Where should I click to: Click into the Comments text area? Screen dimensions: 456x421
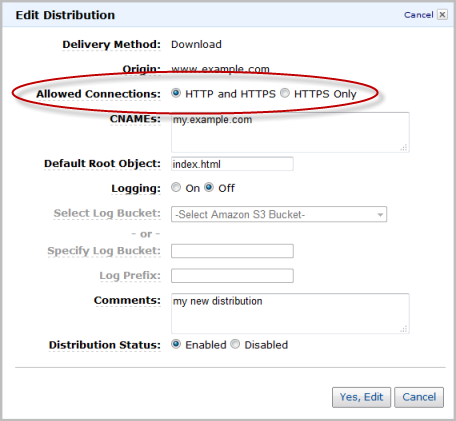click(290, 313)
